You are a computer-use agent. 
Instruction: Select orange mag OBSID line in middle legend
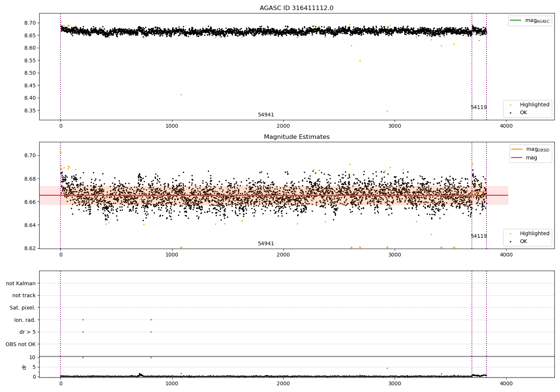point(517,149)
